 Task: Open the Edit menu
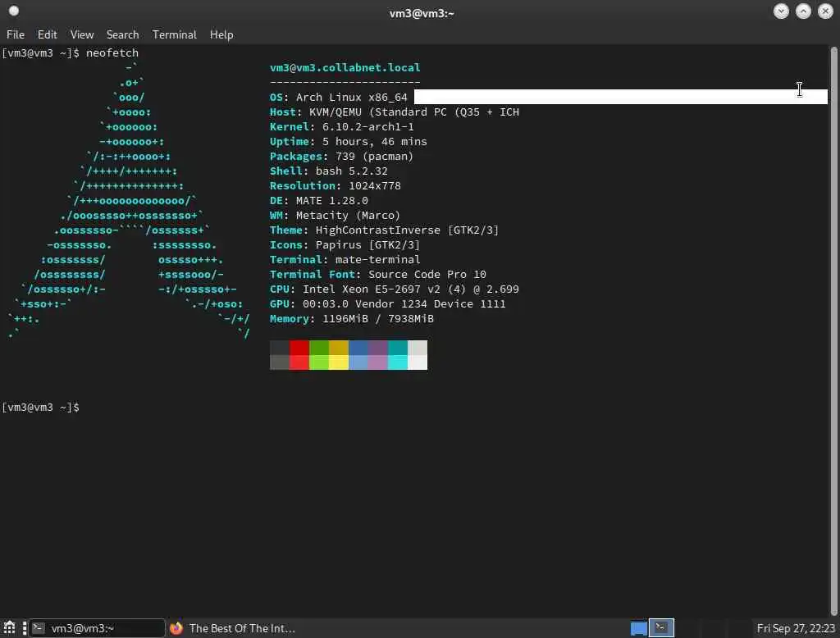47,34
